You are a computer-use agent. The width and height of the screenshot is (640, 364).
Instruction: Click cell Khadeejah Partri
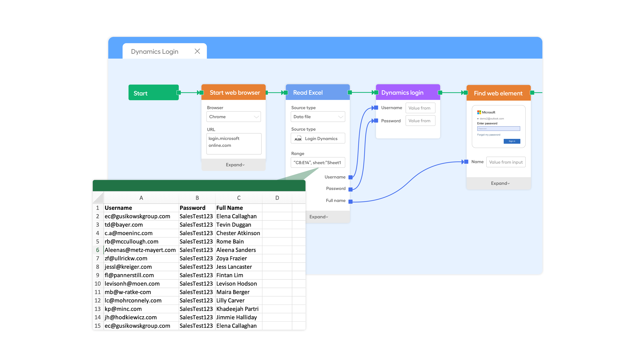239,309
